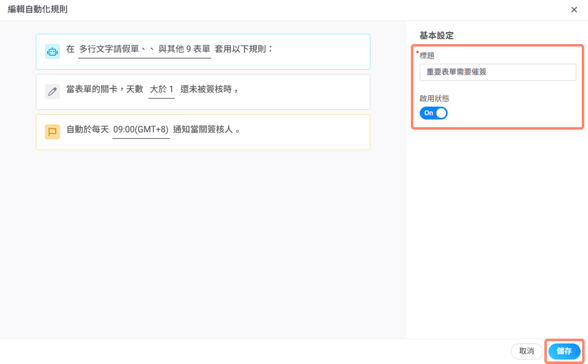Click the 通知當關簽核人 action text
The width and height of the screenshot is (588, 364).
pos(203,130)
